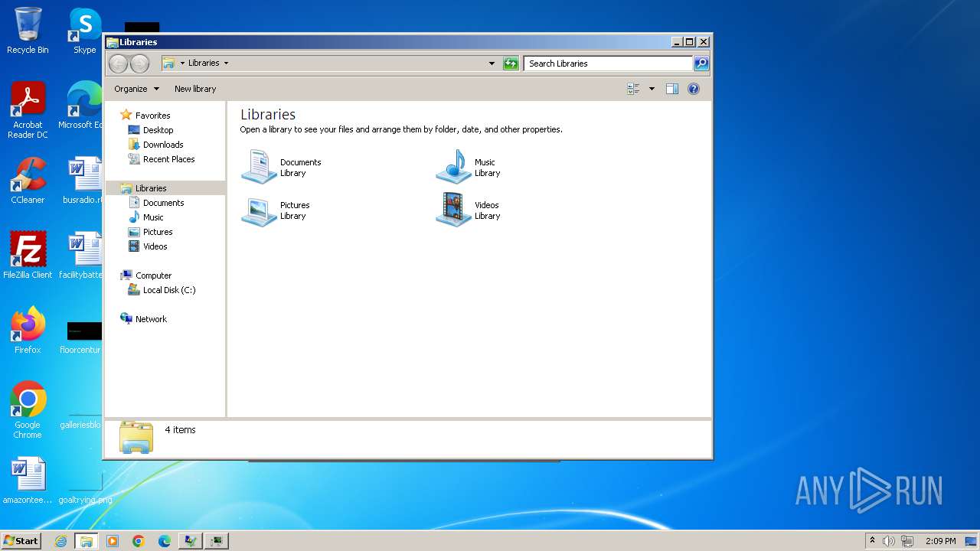Open Microsoft Edge from the taskbar

165,541
